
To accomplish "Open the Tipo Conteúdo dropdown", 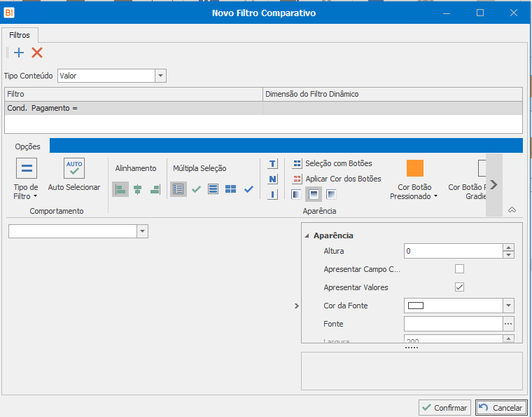I will pos(160,76).
